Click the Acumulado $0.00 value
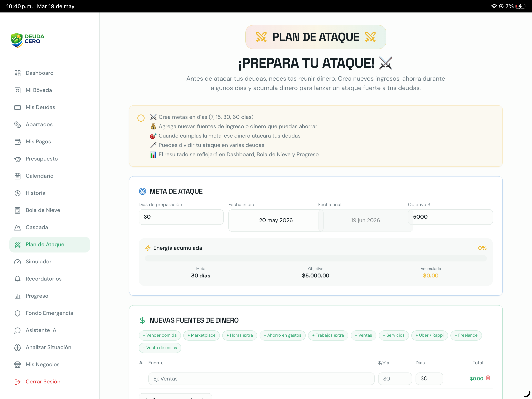532x399 pixels. tap(431, 276)
